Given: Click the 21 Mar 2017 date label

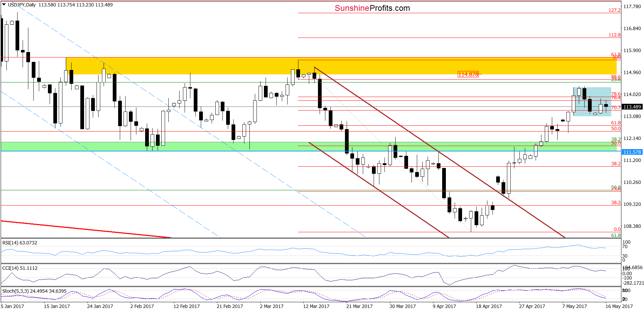Looking at the screenshot, I should (359, 306).
